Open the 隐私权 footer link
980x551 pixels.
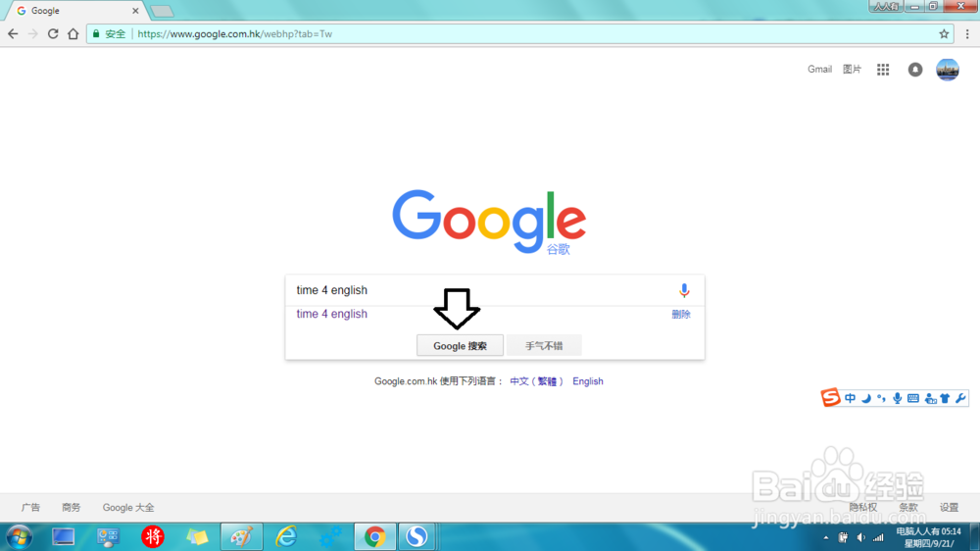pos(862,507)
